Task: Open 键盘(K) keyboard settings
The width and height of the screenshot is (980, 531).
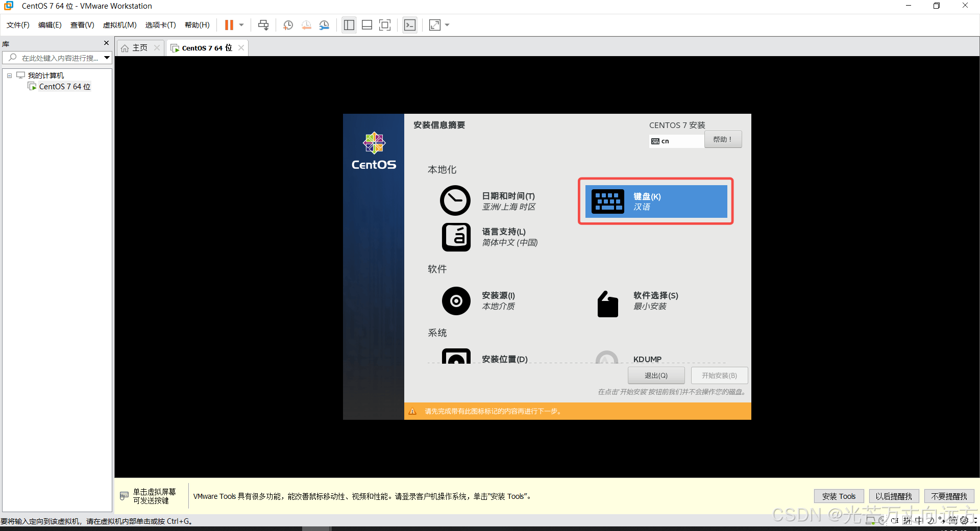Action: pyautogui.click(x=656, y=201)
